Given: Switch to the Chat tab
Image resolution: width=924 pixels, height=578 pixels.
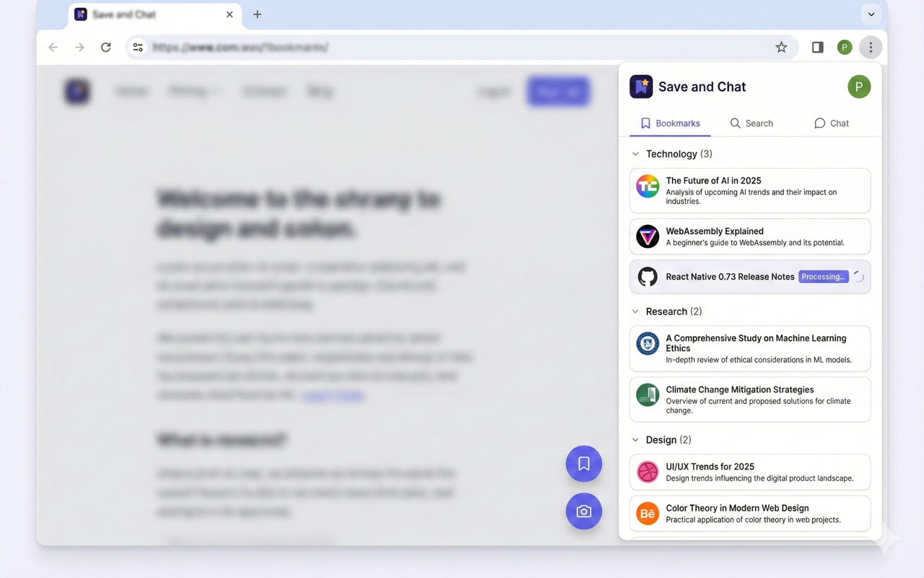Looking at the screenshot, I should 831,123.
